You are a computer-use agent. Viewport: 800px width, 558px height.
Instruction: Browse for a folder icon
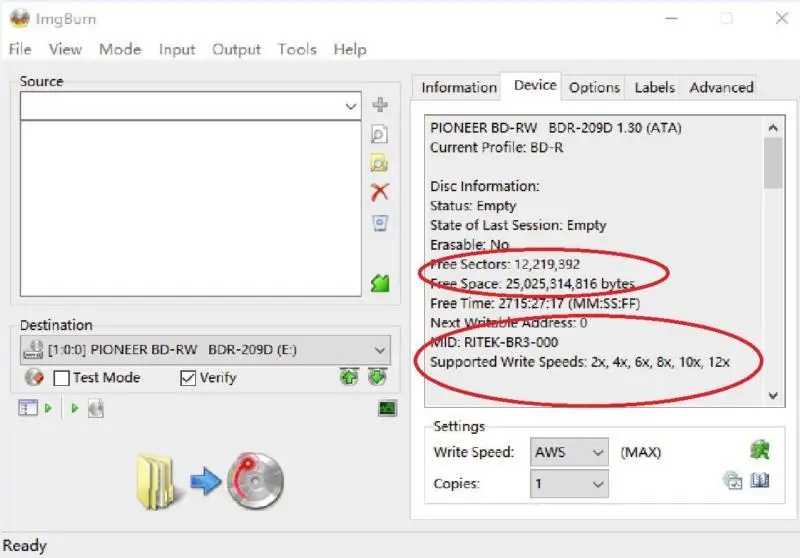point(379,164)
